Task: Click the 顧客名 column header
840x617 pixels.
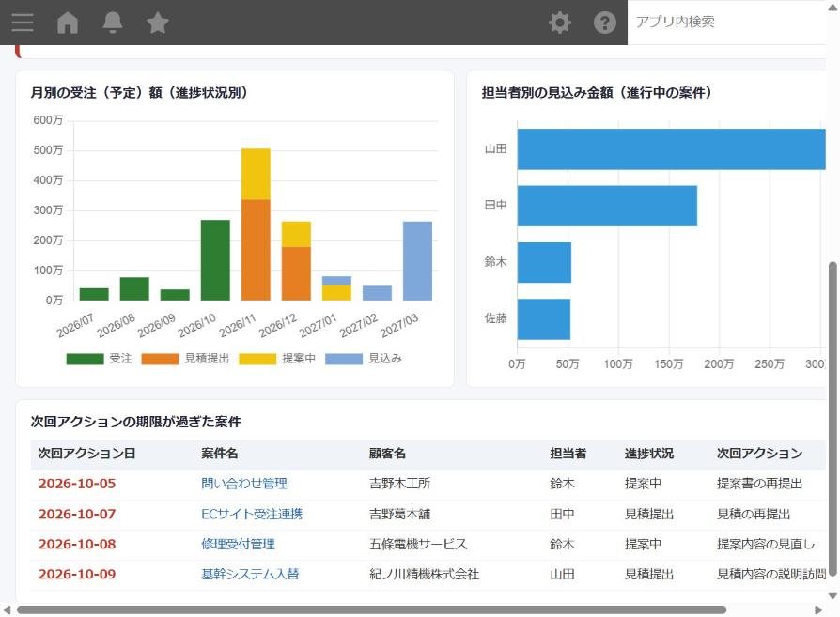Action: (387, 454)
